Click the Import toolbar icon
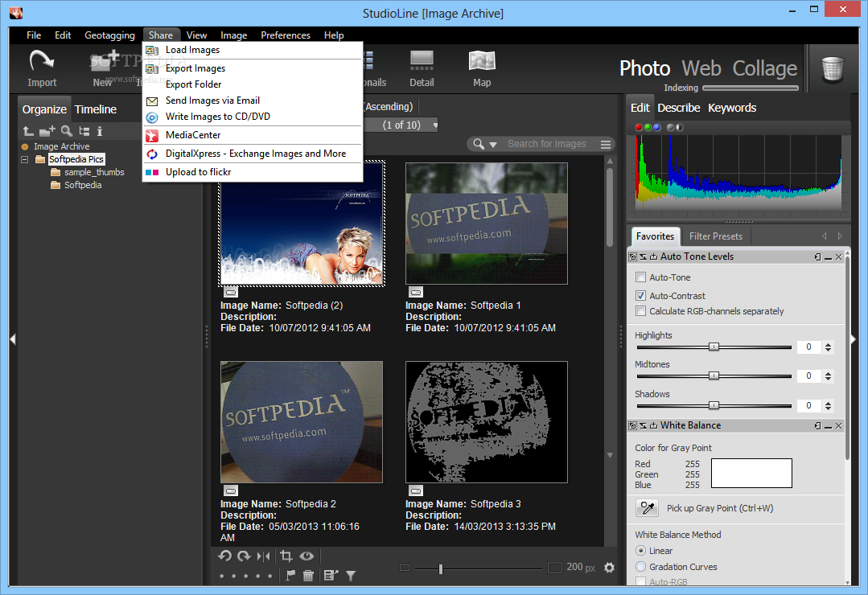 point(42,61)
